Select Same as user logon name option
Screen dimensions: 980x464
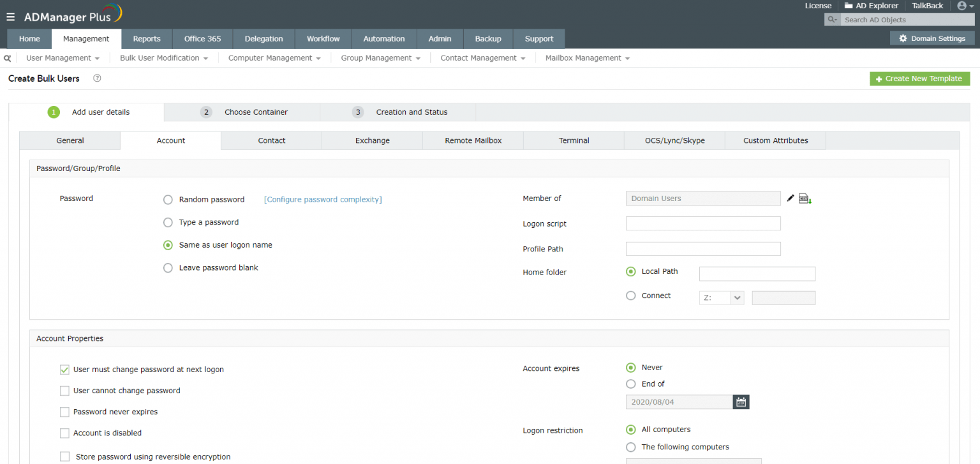click(168, 245)
